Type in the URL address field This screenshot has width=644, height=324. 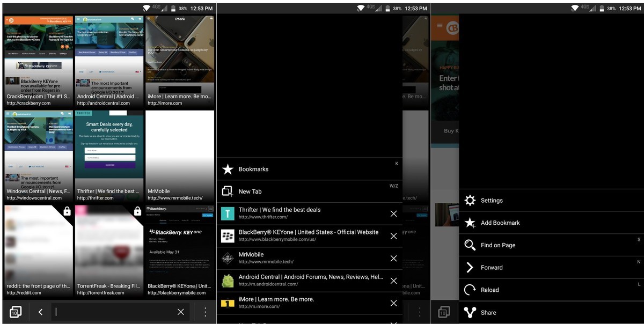coord(113,312)
